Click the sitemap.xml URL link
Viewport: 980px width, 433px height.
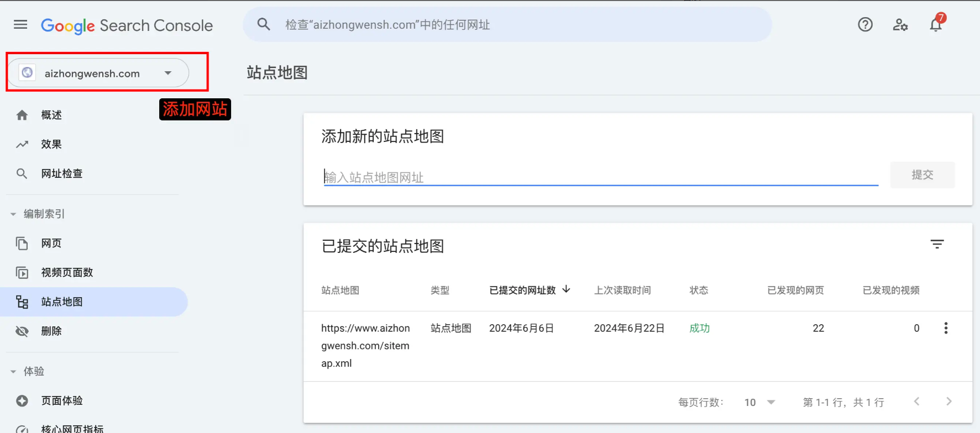click(365, 345)
